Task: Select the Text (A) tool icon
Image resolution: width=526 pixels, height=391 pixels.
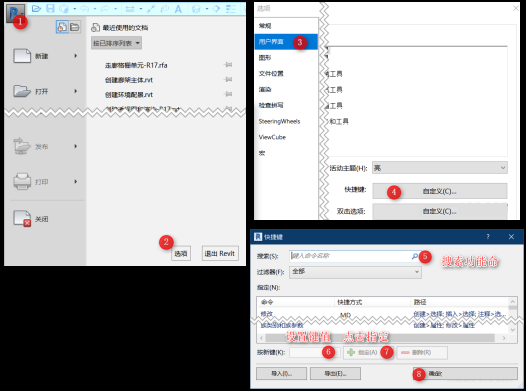Action: coord(178,9)
